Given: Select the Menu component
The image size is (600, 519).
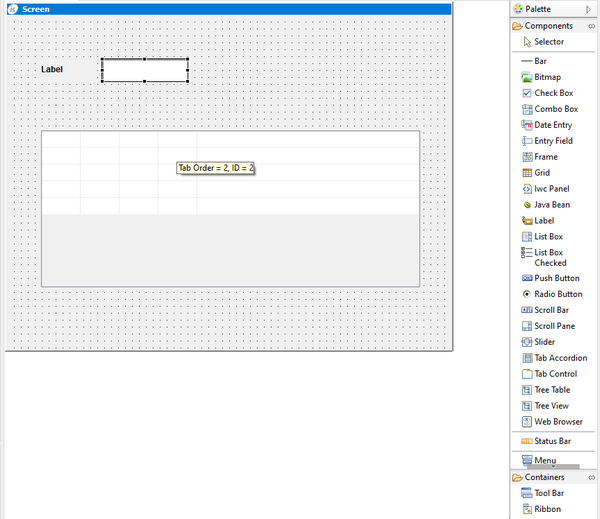Looking at the screenshot, I should [539, 460].
